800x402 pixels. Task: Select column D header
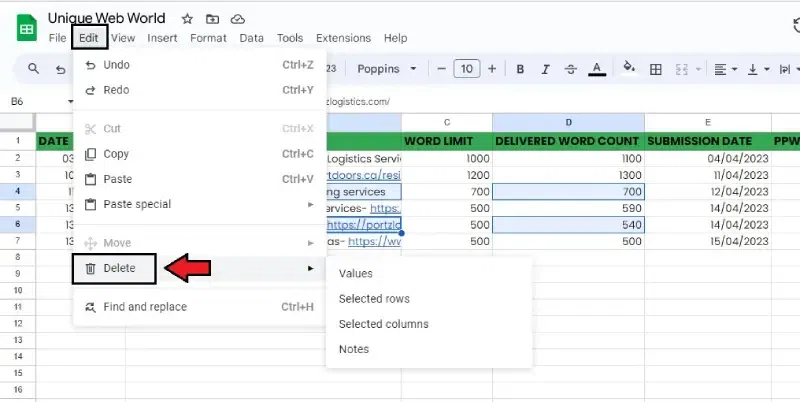pyautogui.click(x=568, y=122)
